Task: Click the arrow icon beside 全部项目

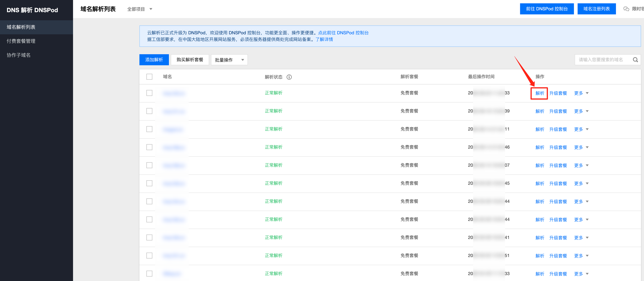Action: (x=151, y=9)
